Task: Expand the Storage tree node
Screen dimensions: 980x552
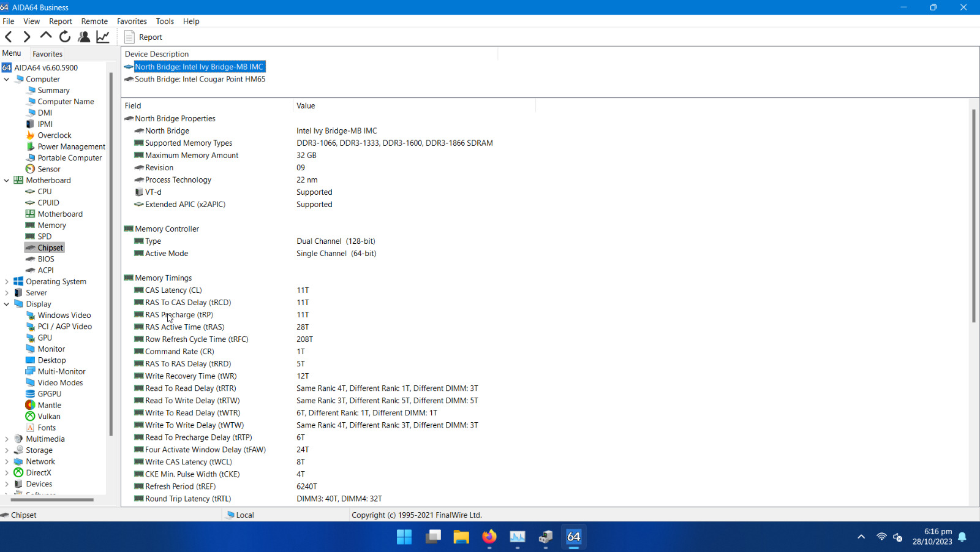Action: click(x=7, y=450)
